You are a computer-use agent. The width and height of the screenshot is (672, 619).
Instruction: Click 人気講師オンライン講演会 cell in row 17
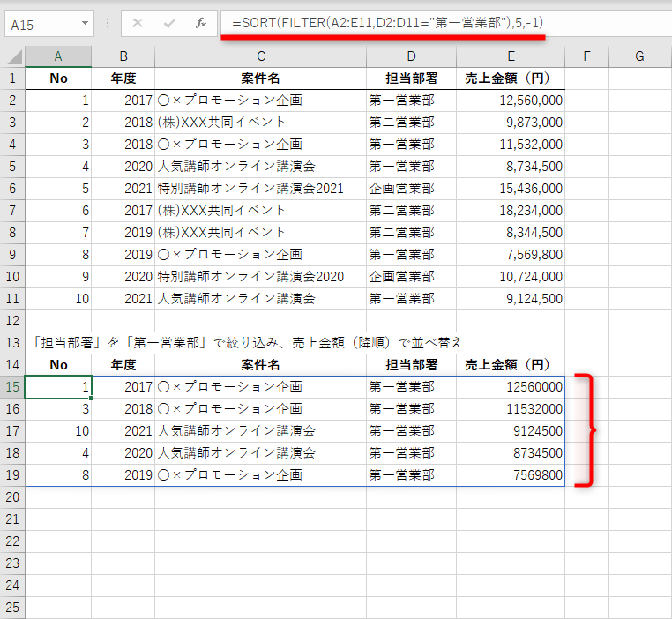click(x=260, y=431)
